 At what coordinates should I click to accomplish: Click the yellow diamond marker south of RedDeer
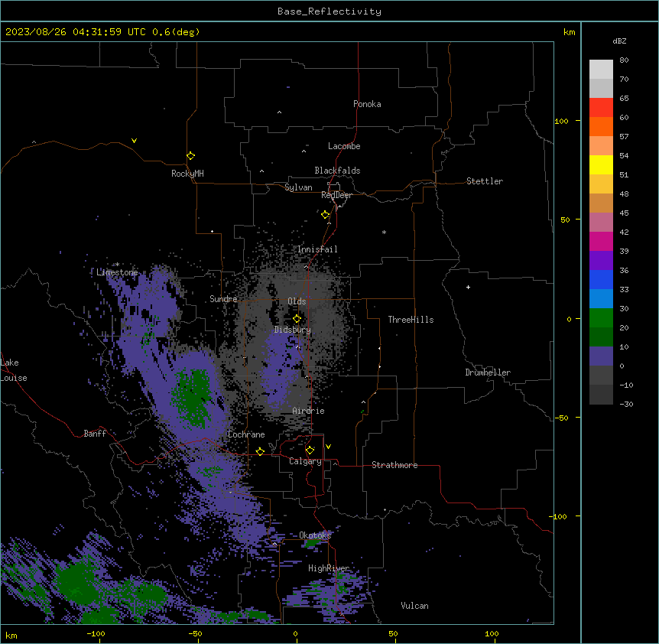pyautogui.click(x=326, y=215)
